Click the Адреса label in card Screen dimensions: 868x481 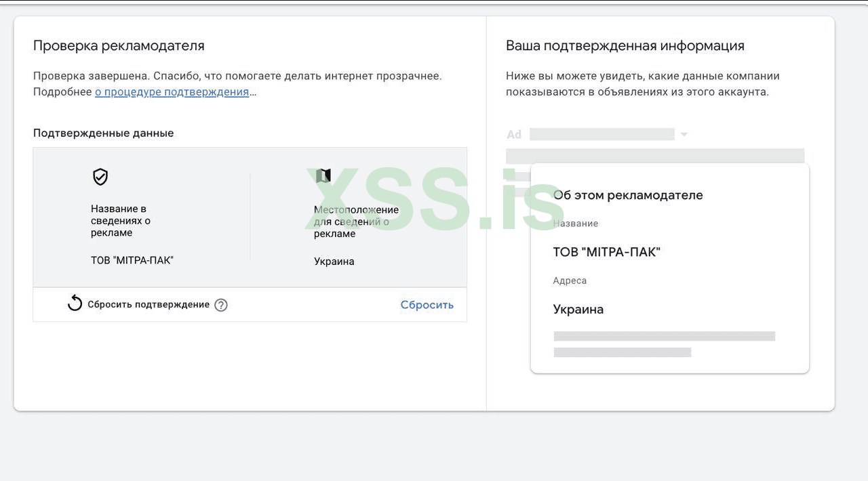pos(570,280)
